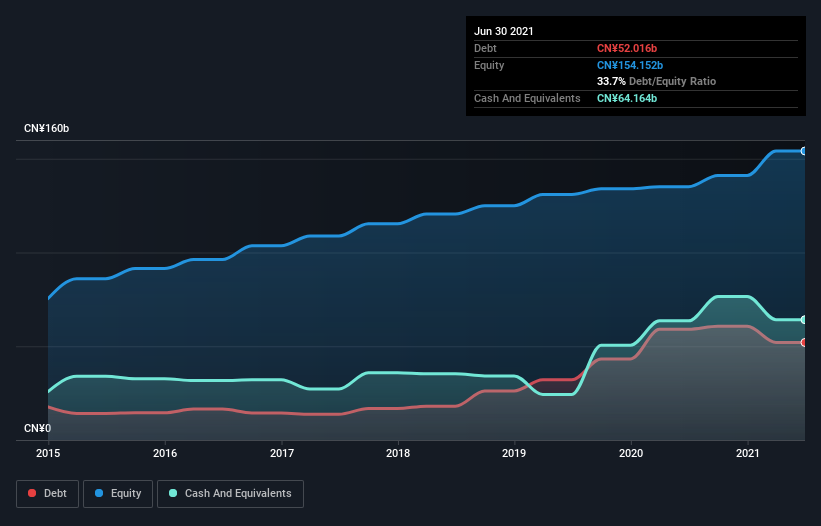Click the red Debt endpoint marker
The image size is (821, 526).
point(804,342)
